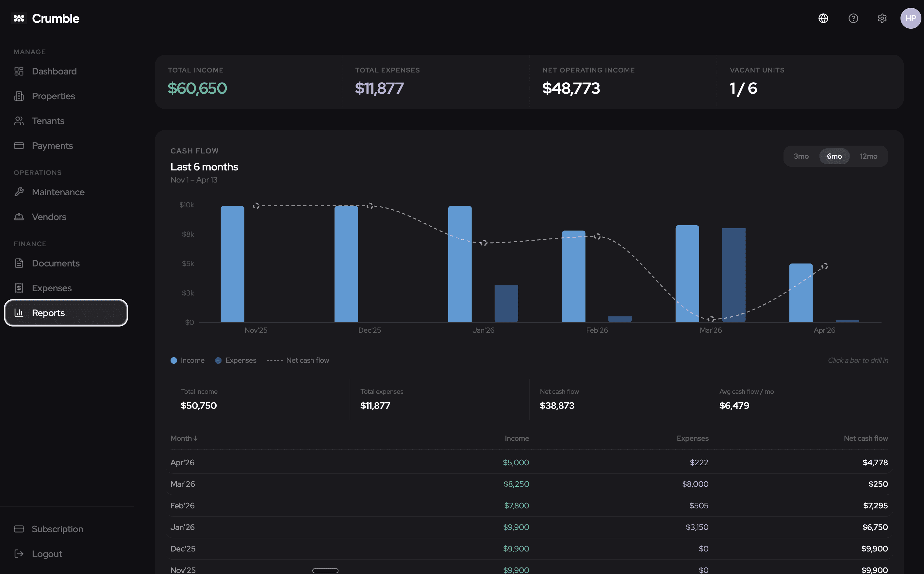Toggle Income series in chart legend
The width and height of the screenshot is (924, 574).
[188, 360]
